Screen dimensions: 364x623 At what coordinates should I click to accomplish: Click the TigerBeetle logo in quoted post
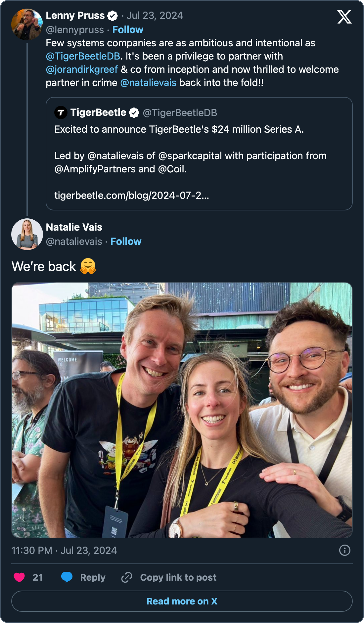point(61,113)
